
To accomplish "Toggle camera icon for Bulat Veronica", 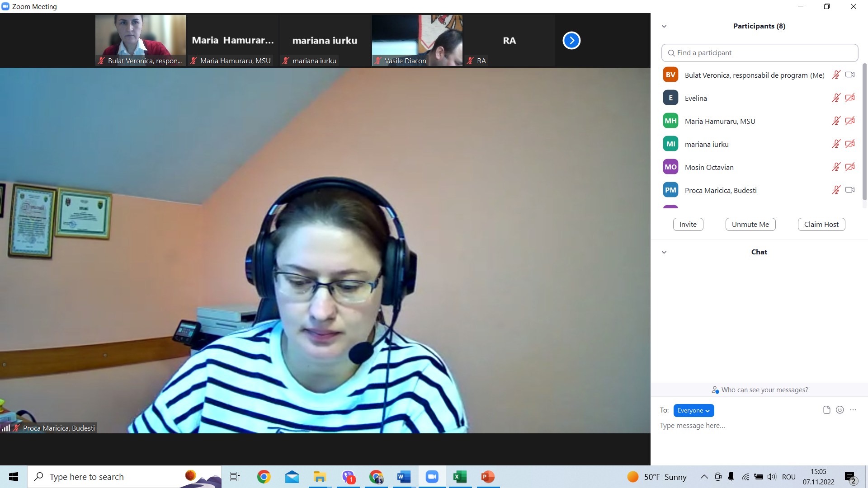I will coord(850,75).
